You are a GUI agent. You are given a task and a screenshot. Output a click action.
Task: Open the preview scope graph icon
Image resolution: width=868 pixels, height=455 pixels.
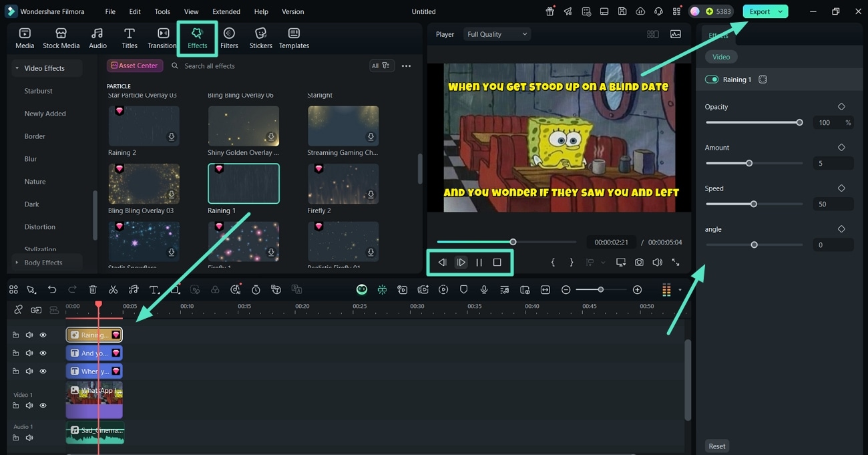(x=676, y=34)
